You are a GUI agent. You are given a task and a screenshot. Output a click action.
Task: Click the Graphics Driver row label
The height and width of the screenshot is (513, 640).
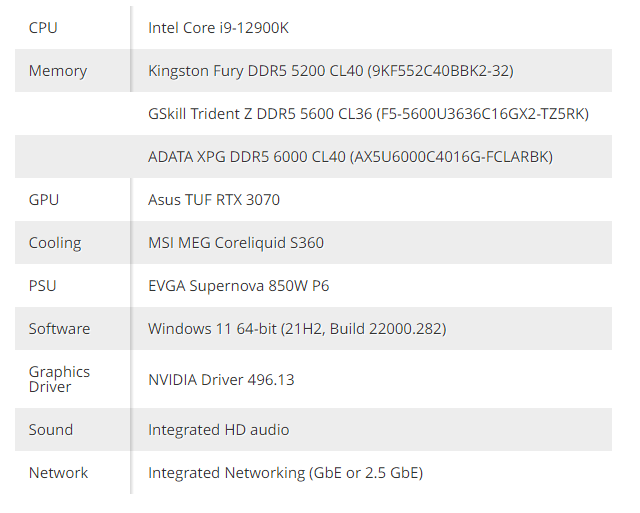point(59,379)
